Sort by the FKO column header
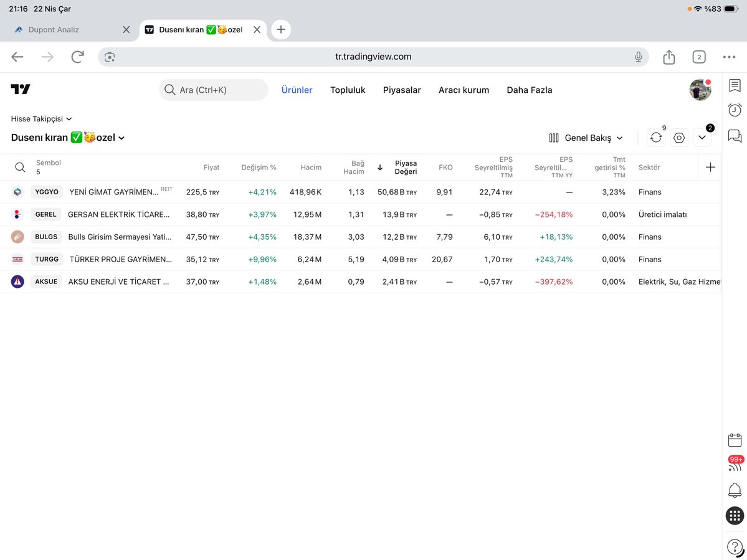Viewport: 747px width, 560px height. (445, 167)
